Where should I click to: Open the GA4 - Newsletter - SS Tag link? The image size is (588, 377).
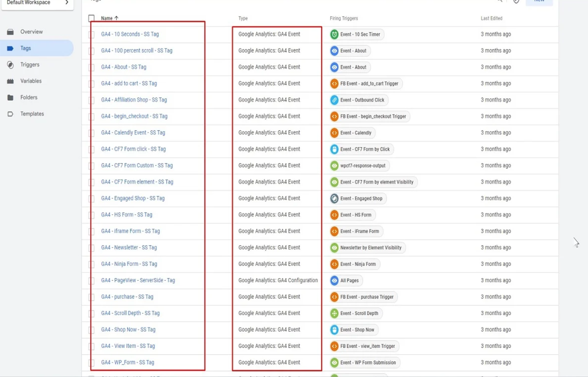[x=129, y=248]
